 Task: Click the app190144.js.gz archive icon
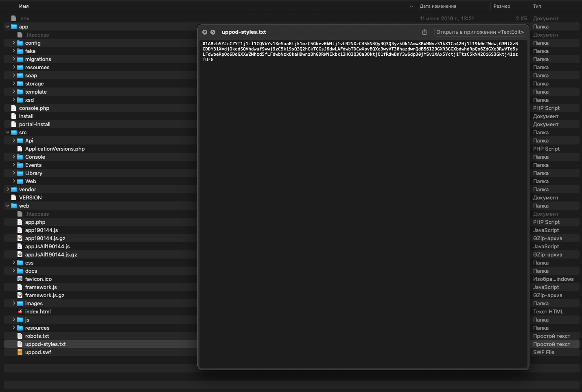point(20,238)
